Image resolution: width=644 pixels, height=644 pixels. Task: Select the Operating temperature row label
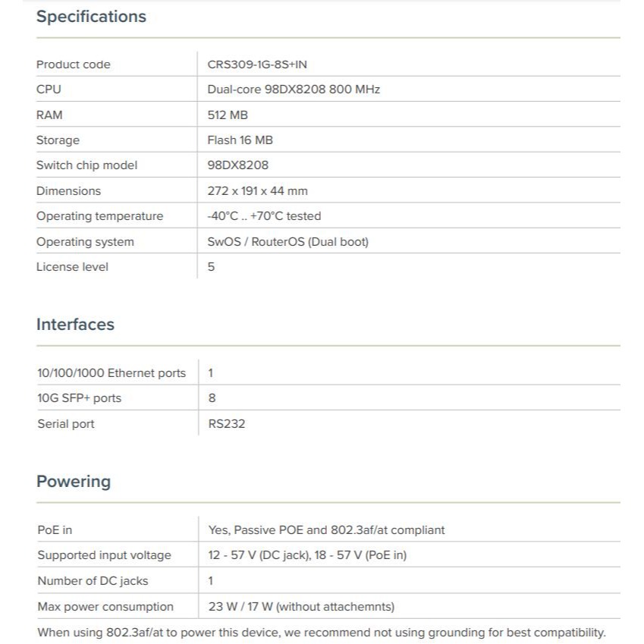coord(99,216)
